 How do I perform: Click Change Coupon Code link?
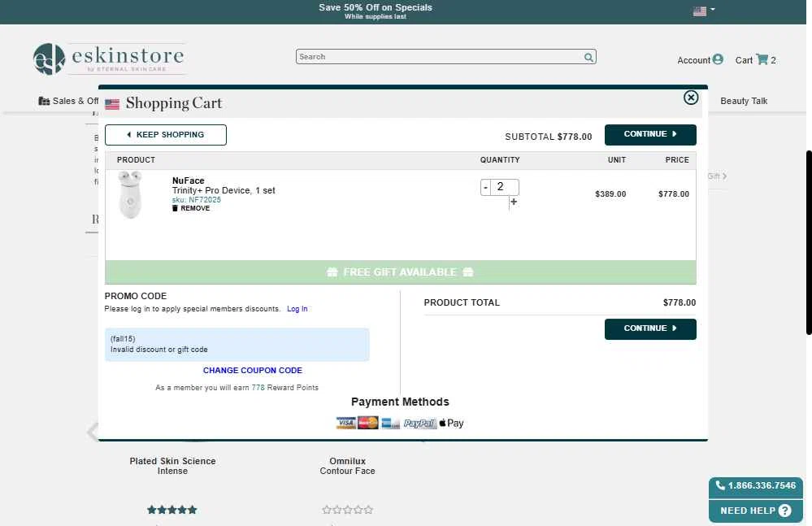pos(253,370)
